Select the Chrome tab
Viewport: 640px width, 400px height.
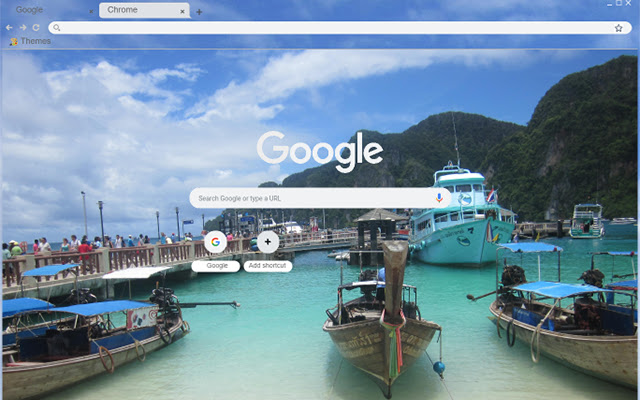point(144,10)
